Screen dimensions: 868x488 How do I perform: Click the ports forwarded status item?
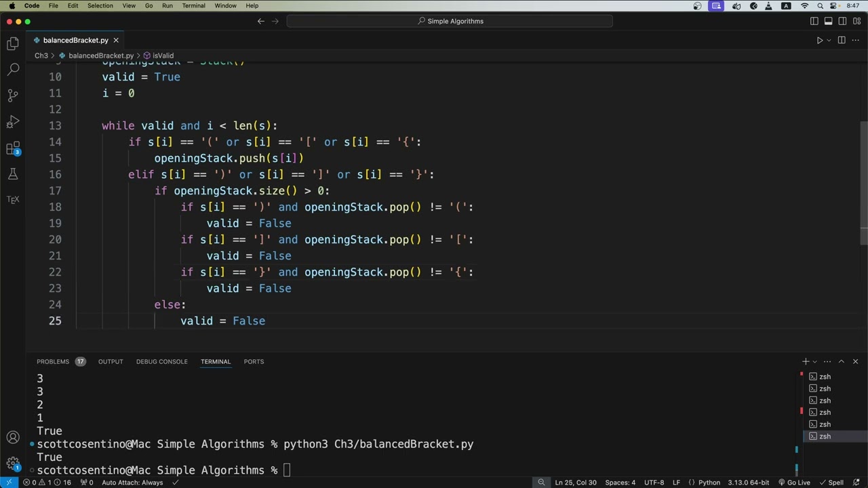click(x=87, y=483)
